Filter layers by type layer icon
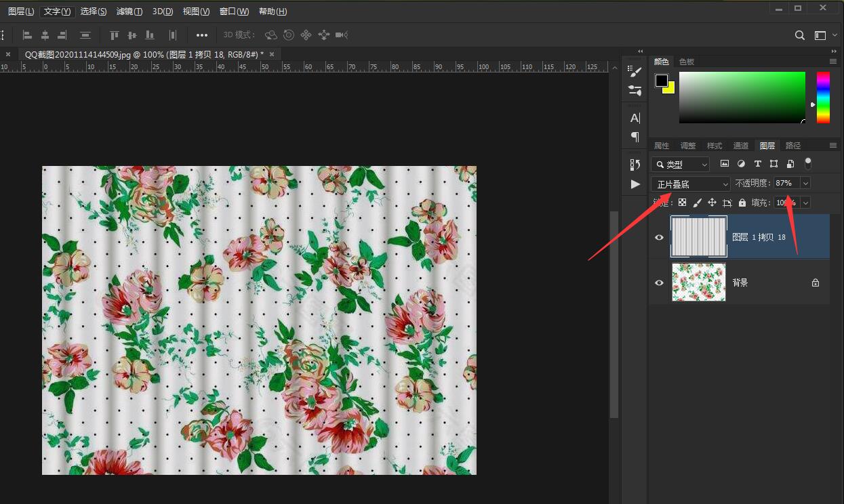This screenshot has width=844, height=504. (757, 163)
